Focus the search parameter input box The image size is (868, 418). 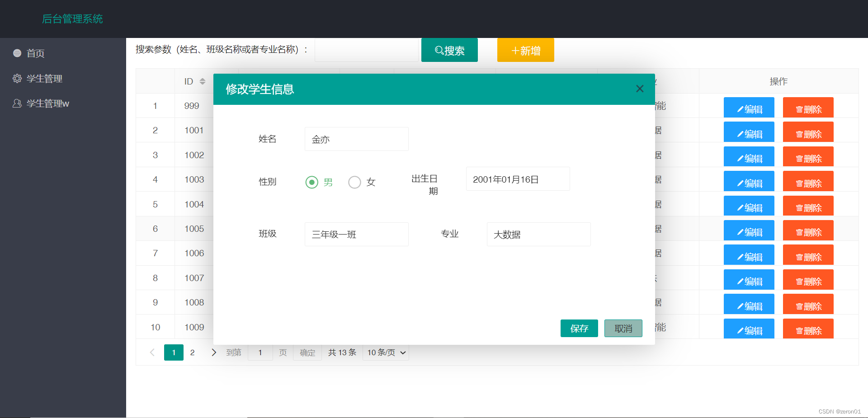(x=367, y=50)
